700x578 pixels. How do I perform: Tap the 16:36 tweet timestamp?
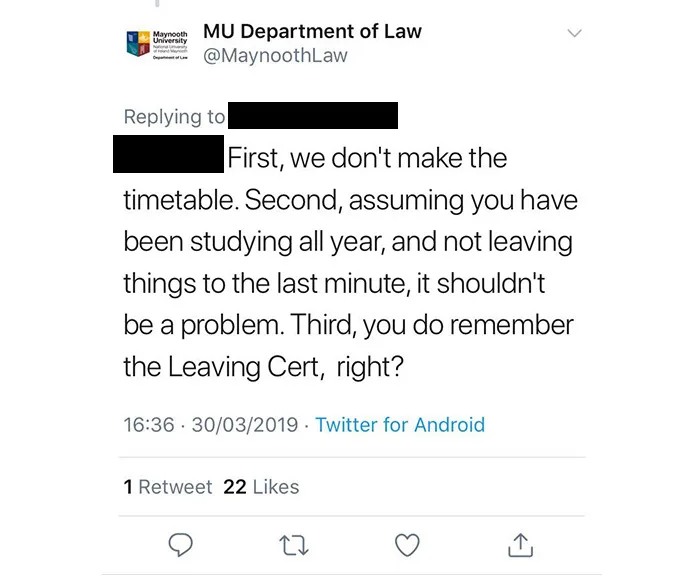149,424
